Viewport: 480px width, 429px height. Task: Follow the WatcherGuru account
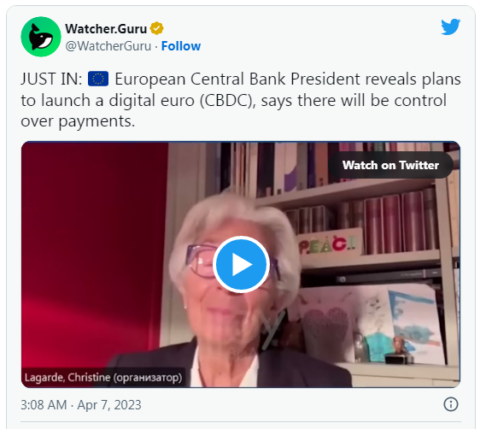(181, 46)
